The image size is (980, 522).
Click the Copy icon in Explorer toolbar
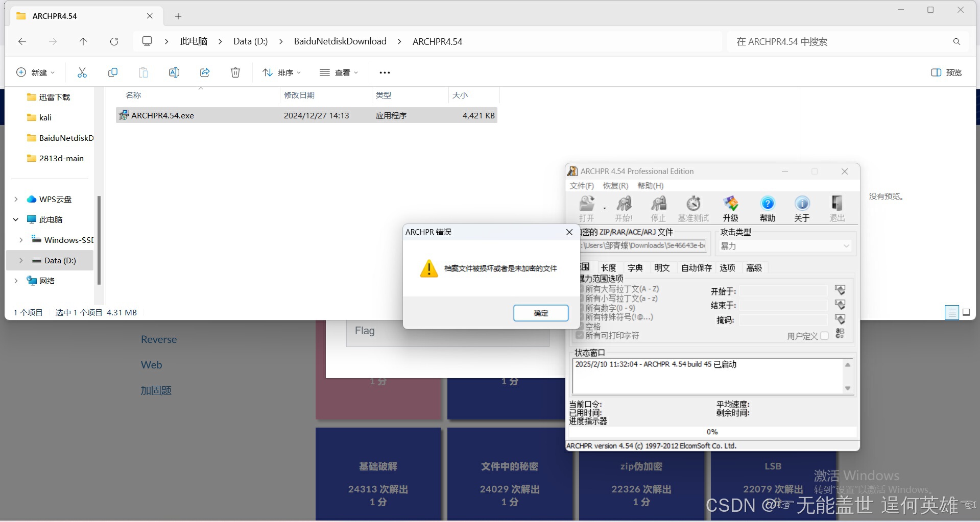point(113,72)
